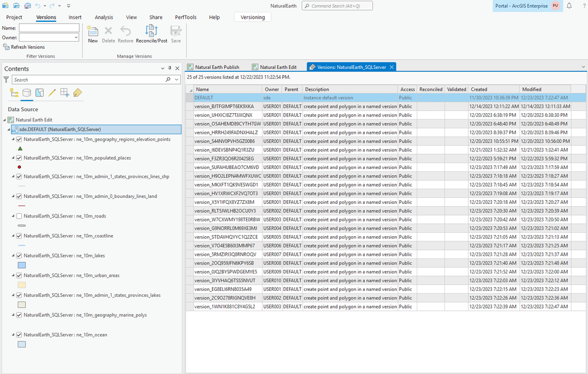Toggle ne_10m_lakes layer visibility checkbox
Viewport: 588px width, 374px height.
tap(19, 256)
